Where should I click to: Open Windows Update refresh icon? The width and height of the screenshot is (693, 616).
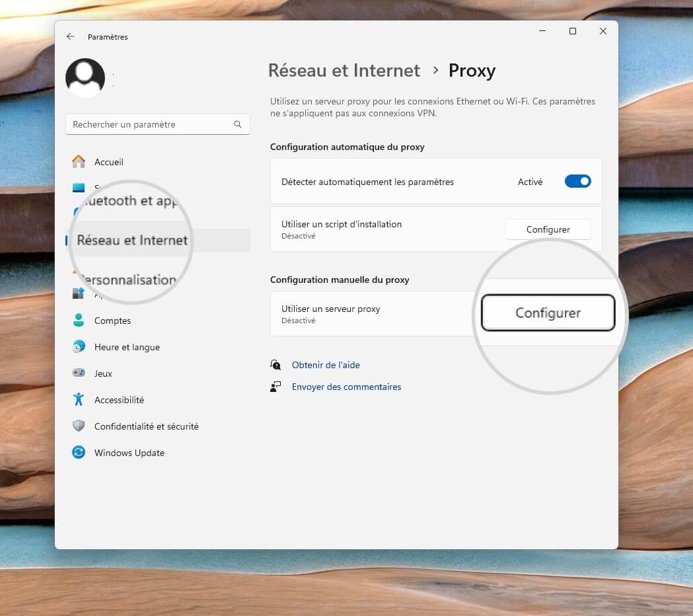point(79,452)
